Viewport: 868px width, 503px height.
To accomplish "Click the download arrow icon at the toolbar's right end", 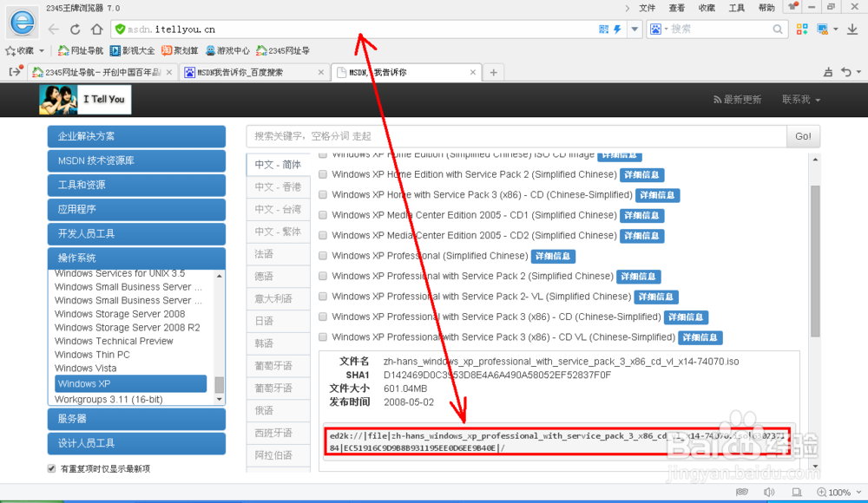I will (852, 29).
